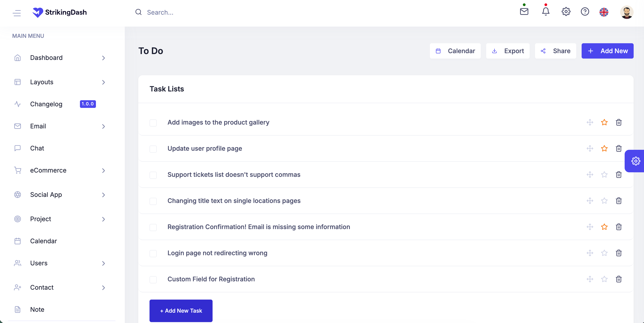
Task: Open the top-bar settings gear
Action: [x=566, y=11]
